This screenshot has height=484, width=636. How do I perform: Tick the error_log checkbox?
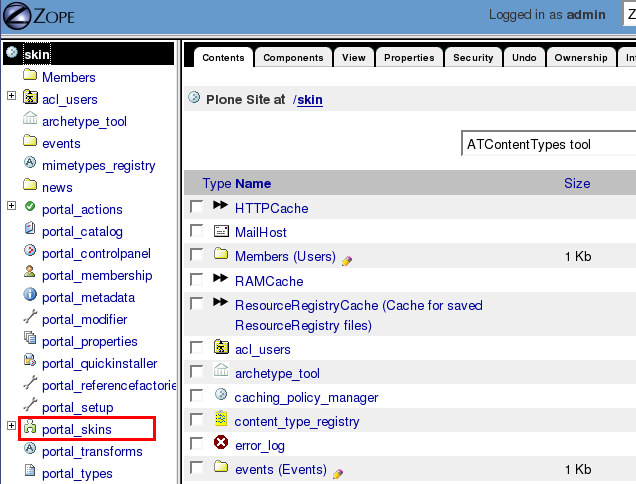point(197,443)
